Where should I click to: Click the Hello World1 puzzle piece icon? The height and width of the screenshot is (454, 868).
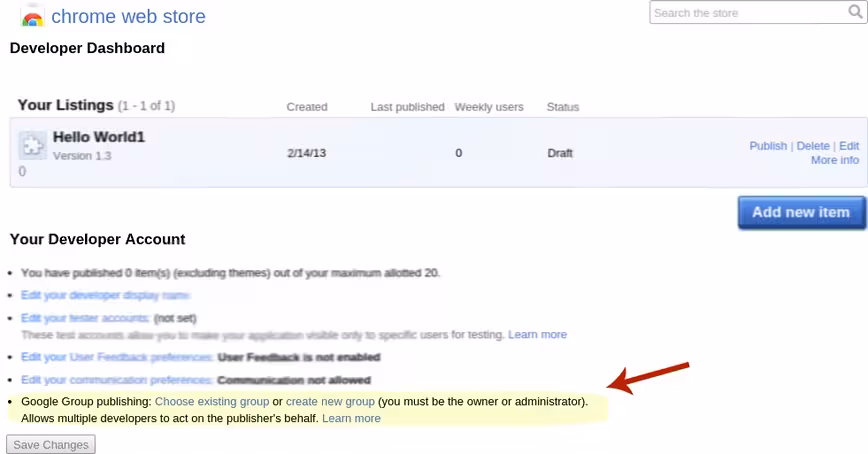pos(33,146)
